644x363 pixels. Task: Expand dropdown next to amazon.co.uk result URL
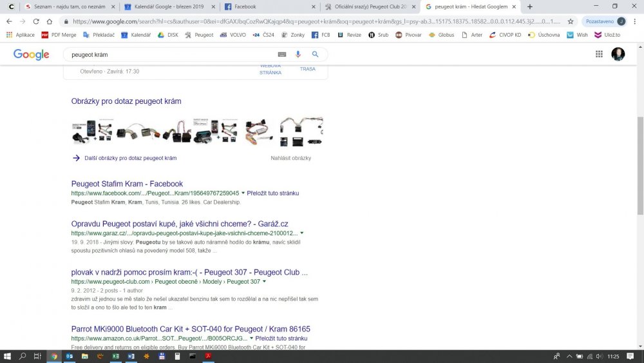point(251,338)
